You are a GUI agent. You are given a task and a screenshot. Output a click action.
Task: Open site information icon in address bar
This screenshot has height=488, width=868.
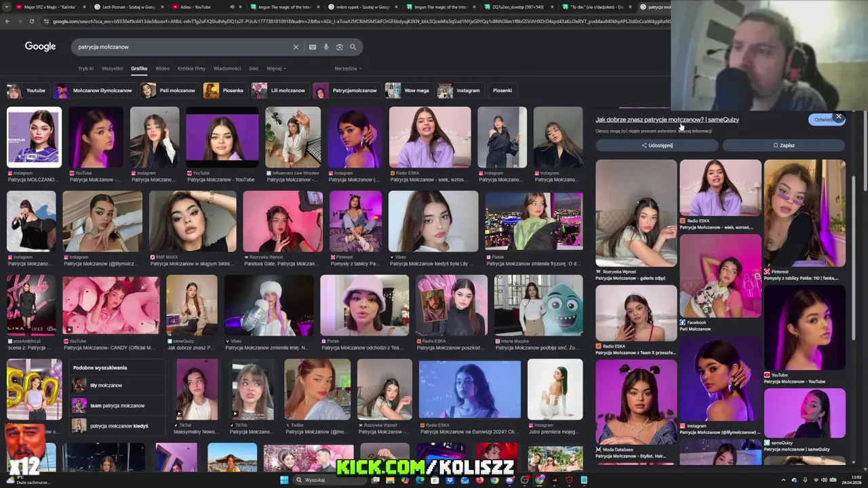46,21
